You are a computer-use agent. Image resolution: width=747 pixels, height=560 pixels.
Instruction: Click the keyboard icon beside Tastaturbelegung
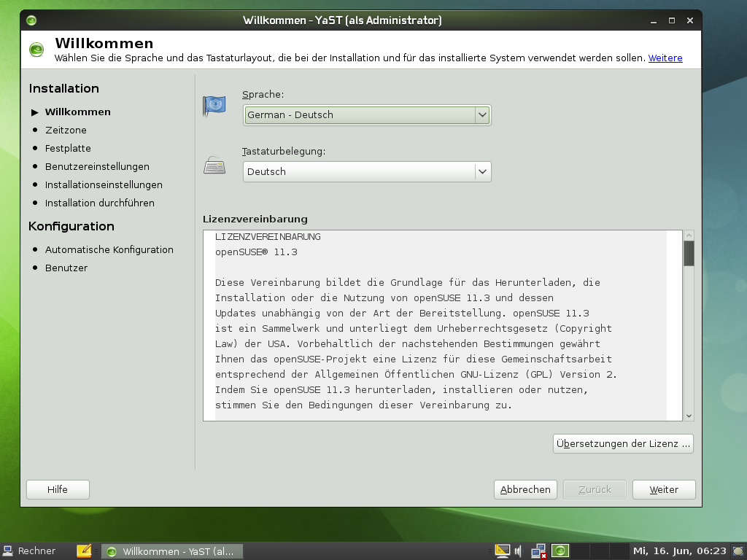[214, 163]
